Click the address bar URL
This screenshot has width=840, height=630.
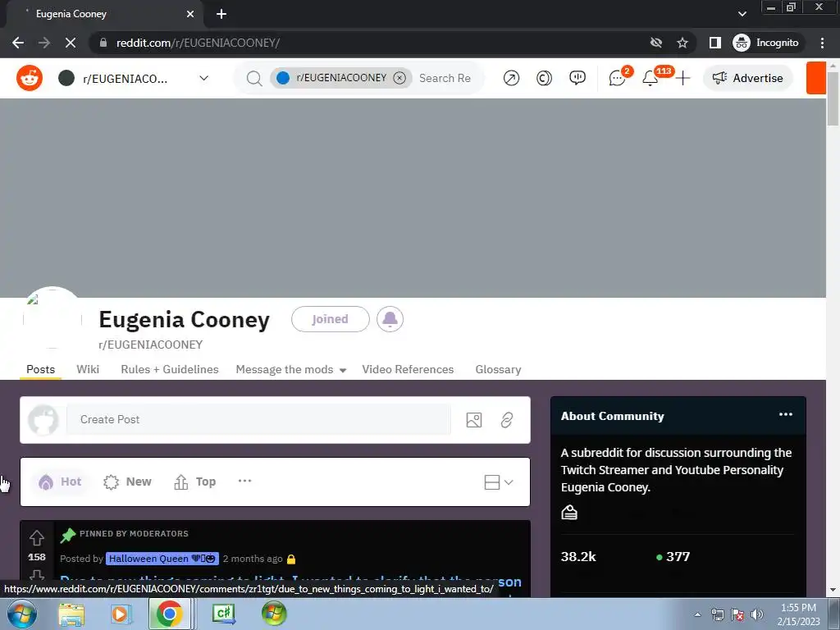(199, 43)
